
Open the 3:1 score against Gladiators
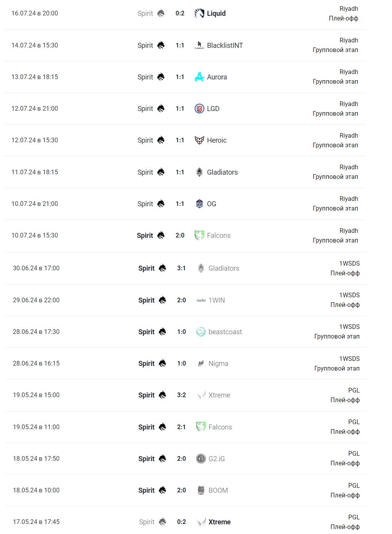click(x=182, y=268)
